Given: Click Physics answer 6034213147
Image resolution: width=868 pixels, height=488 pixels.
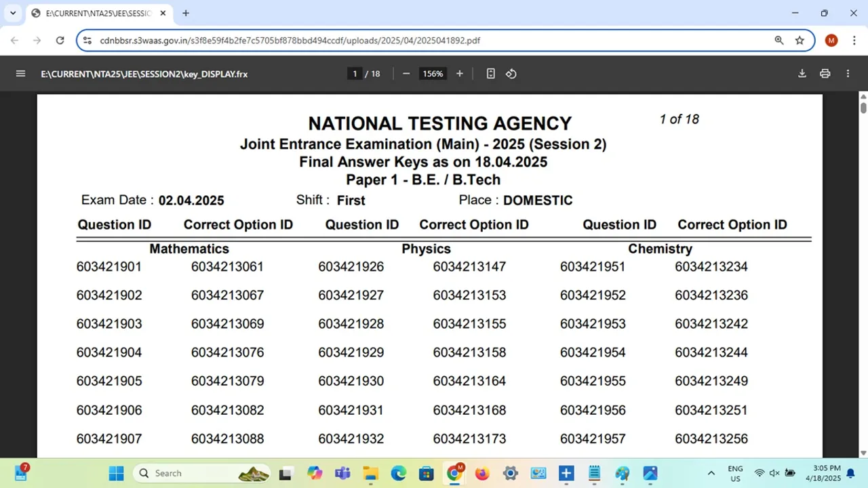Looking at the screenshot, I should point(469,267).
